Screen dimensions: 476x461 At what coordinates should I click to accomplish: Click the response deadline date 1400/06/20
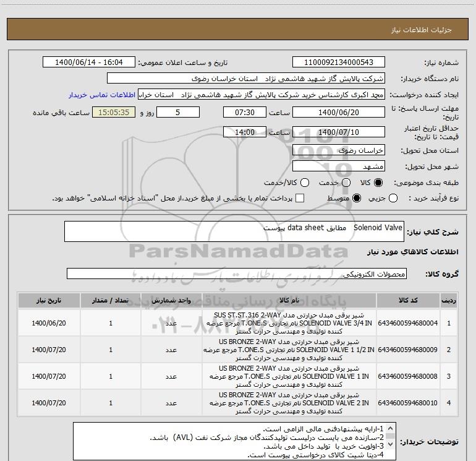339,113
